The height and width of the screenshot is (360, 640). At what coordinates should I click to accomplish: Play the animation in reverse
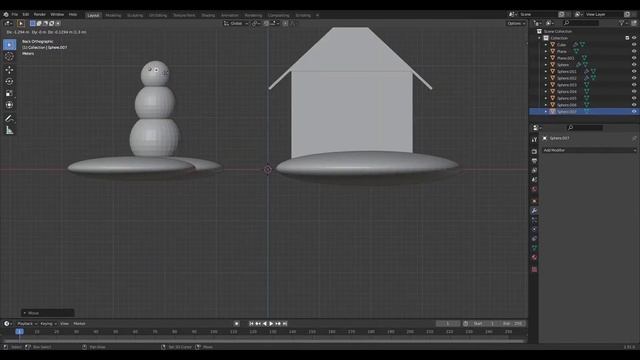[x=264, y=324]
